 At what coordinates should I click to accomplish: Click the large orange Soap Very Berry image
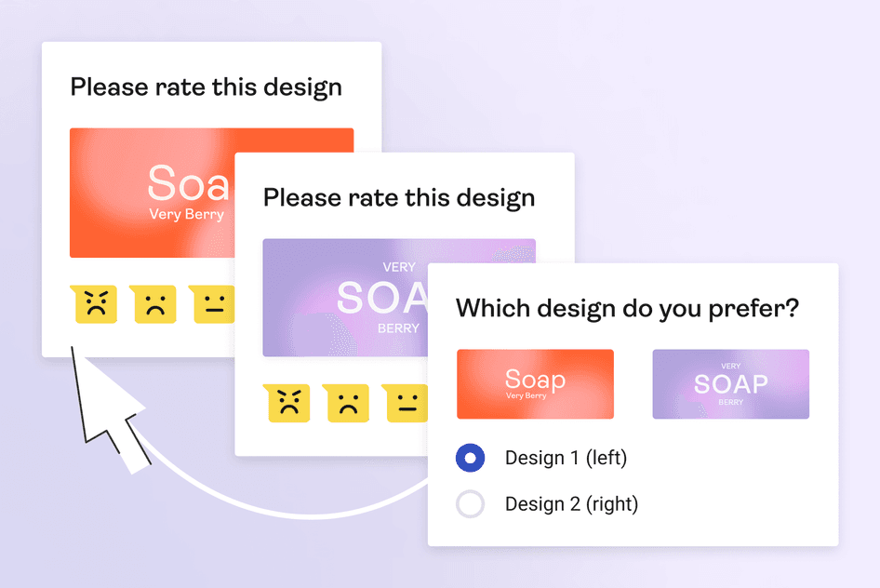[153, 193]
